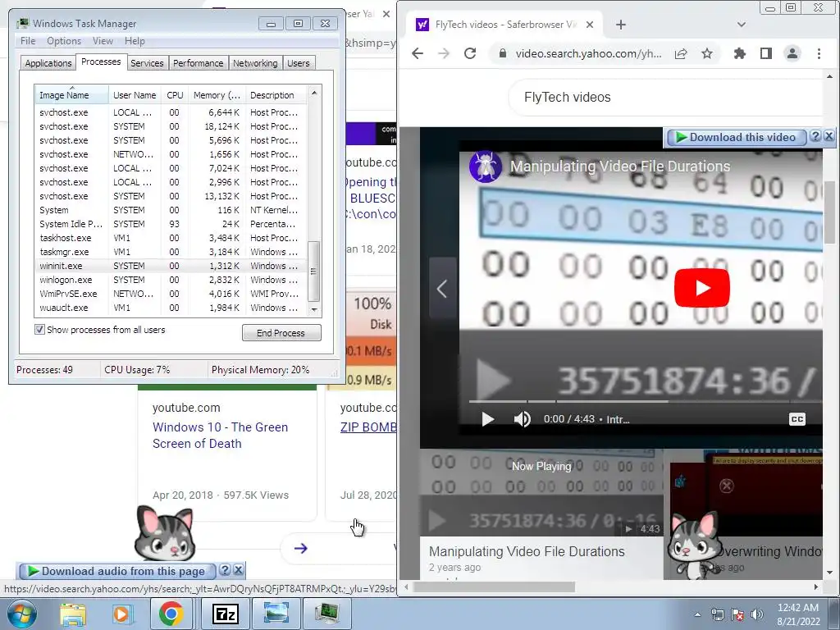Viewport: 840px width, 630px height.
Task: Show hidden tray icons arrow
Action: pyautogui.click(x=697, y=614)
